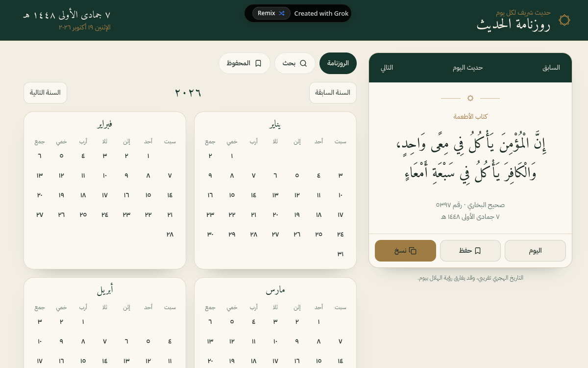Viewport: 588px width, 368px height.
Task: Click the كتاب الأطعمة label
Action: 470,117
